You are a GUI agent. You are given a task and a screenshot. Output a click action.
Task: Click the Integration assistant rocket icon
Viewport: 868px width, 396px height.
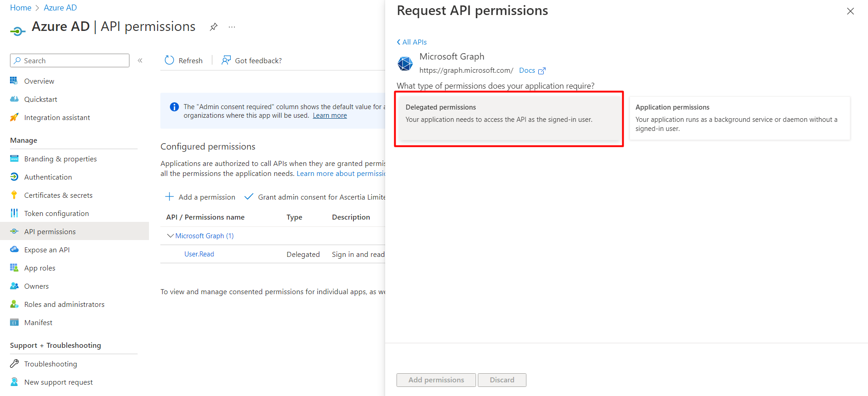(x=14, y=117)
